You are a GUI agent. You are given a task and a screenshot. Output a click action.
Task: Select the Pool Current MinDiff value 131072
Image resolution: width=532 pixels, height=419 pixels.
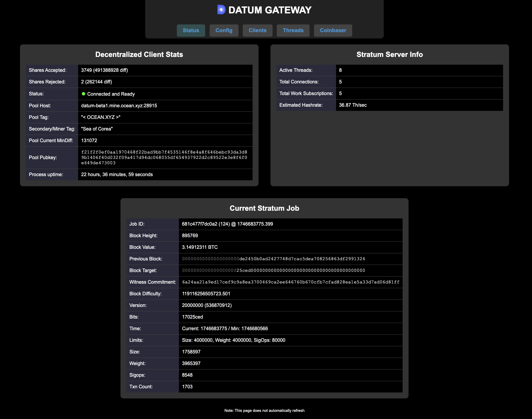tap(89, 141)
